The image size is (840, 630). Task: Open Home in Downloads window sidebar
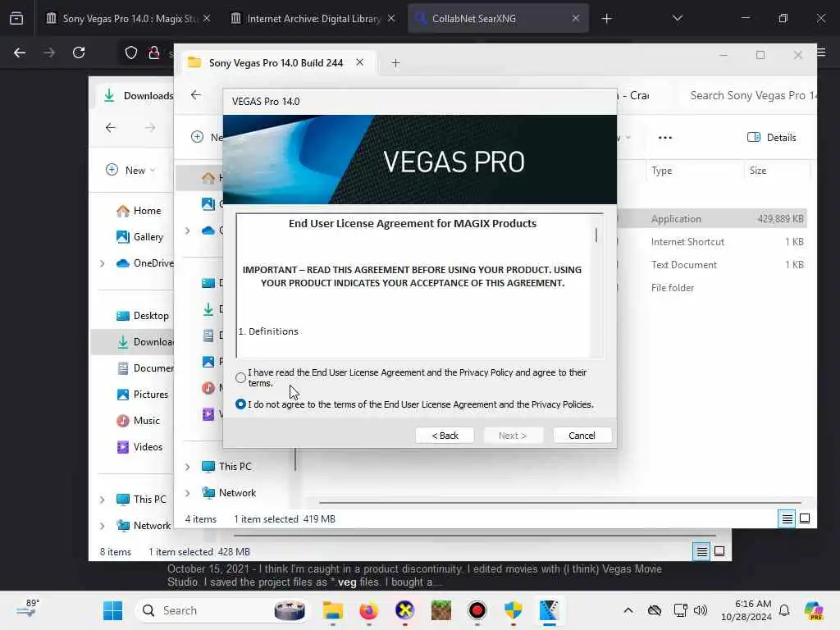[139, 211]
